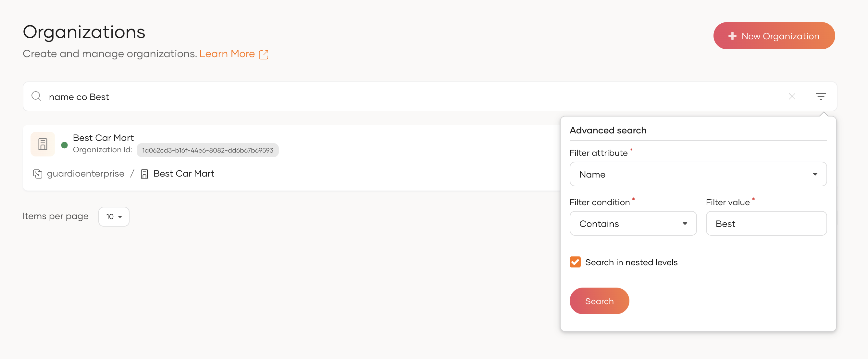Click the New Organization button
This screenshot has height=359, width=868.
pos(774,36)
